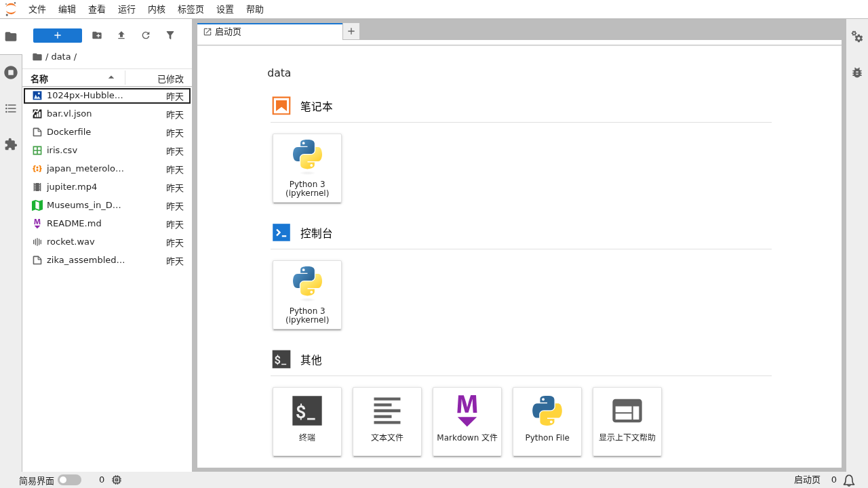
Task: Open the show contextual help card
Action: point(627,422)
